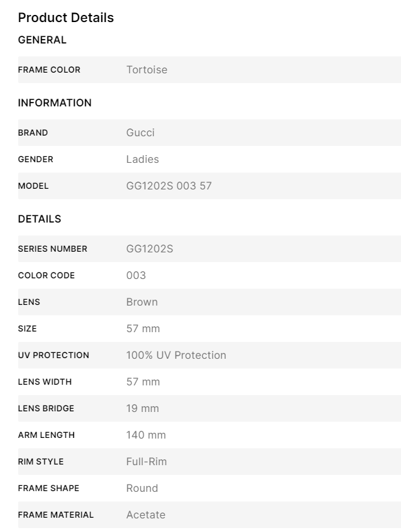Select color code value 003

tap(136, 275)
